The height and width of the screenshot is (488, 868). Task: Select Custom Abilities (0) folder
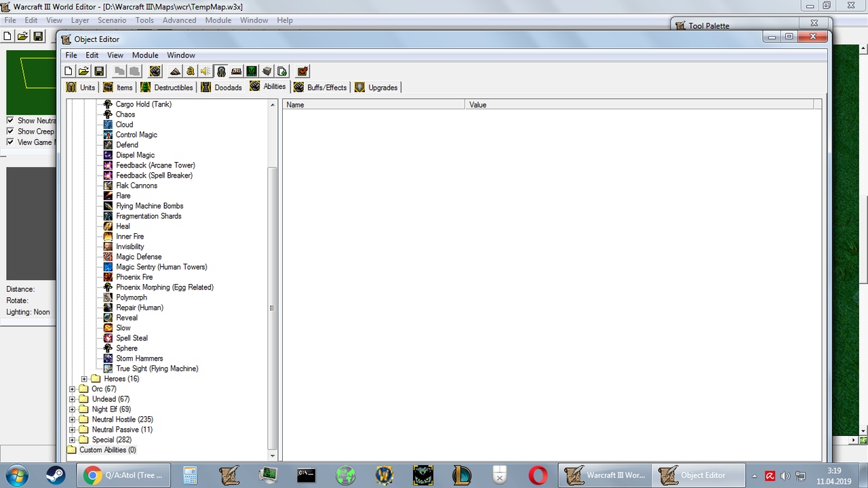108,450
